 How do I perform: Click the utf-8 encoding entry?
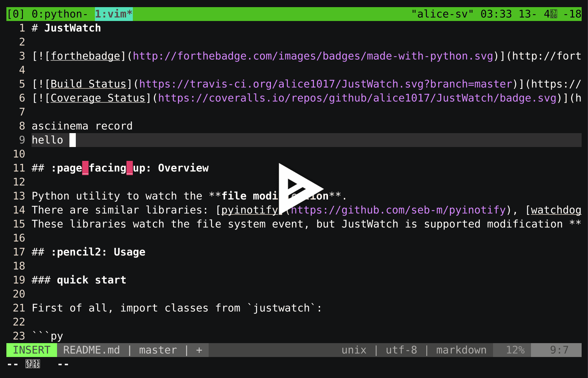click(x=402, y=350)
